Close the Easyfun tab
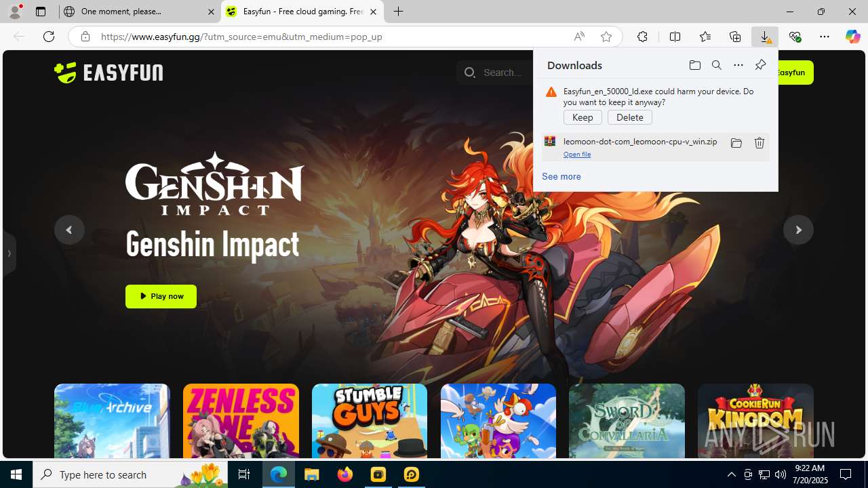Viewport: 868px width, 488px height. (373, 12)
